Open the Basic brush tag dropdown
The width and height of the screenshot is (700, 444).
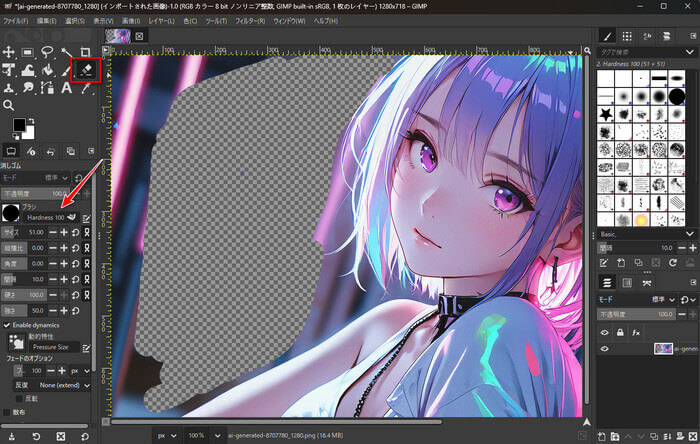[646, 234]
